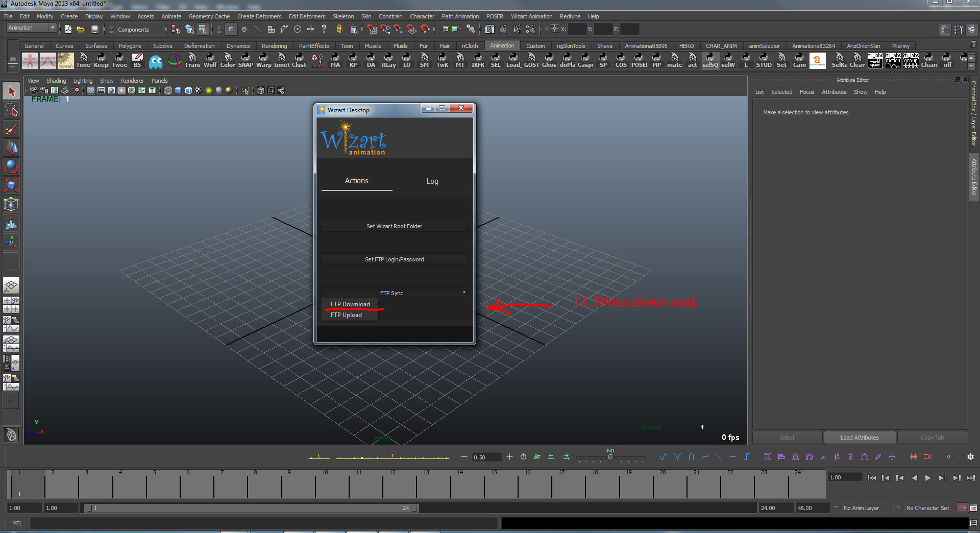
Task: Activate the Rotate tool sphere icon
Action: [x=11, y=166]
